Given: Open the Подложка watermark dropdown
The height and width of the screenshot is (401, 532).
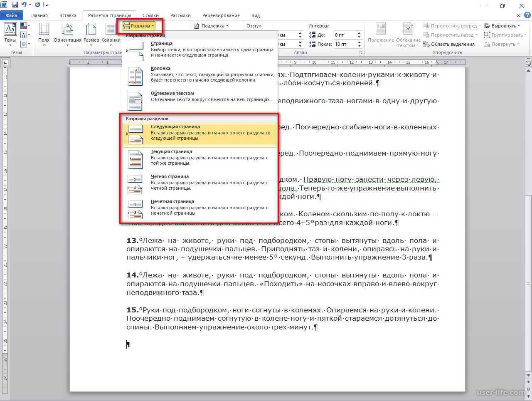Looking at the screenshot, I should pos(212,26).
